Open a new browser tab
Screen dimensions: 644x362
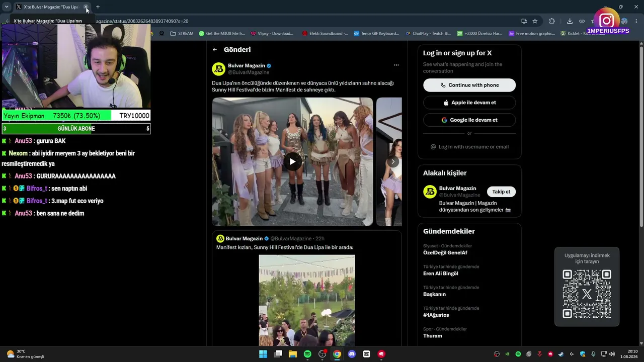tap(98, 7)
